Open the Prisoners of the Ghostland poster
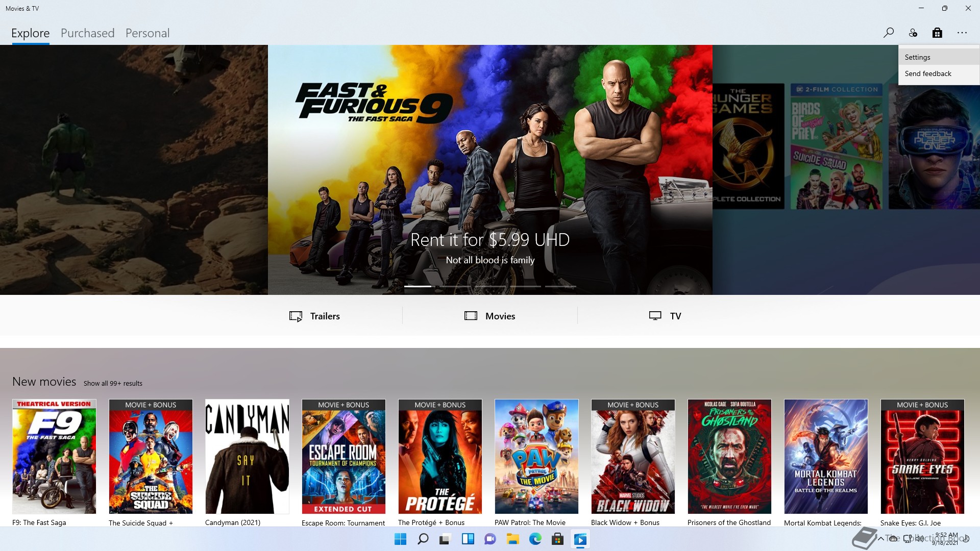The image size is (980, 551). pyautogui.click(x=729, y=457)
